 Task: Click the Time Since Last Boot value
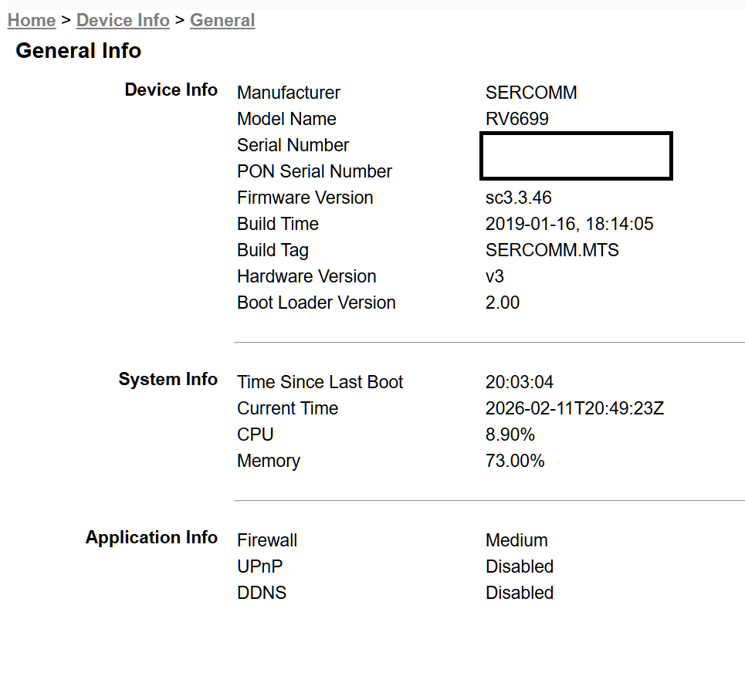[x=520, y=382]
